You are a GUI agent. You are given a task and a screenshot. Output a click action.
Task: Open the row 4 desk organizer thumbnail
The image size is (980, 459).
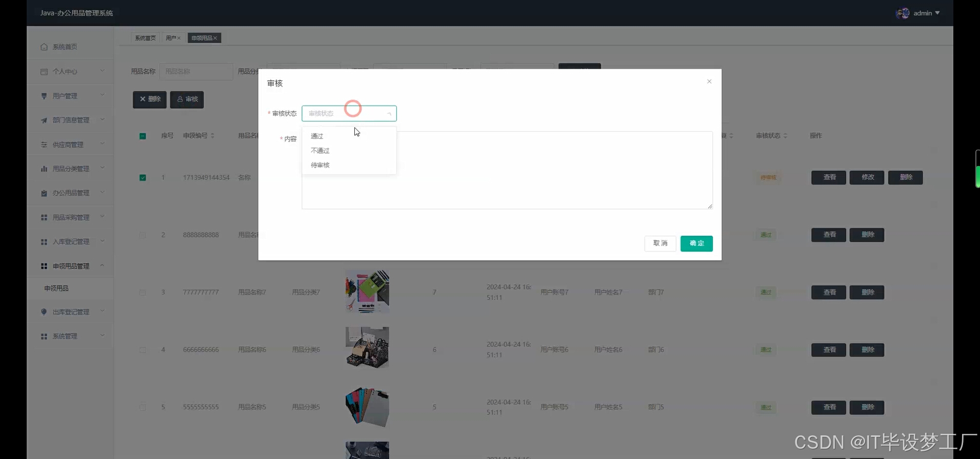pos(367,348)
